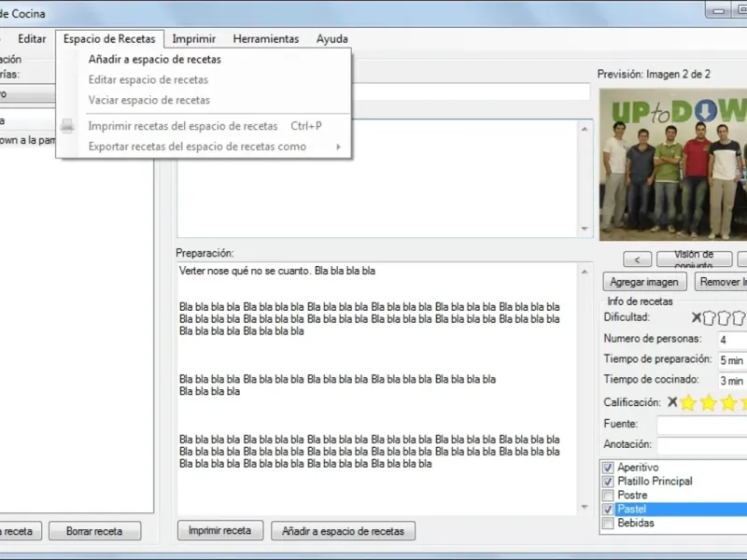The width and height of the screenshot is (747, 560).
Task: Click the 'Visión de conjunto' button
Action: 694,259
